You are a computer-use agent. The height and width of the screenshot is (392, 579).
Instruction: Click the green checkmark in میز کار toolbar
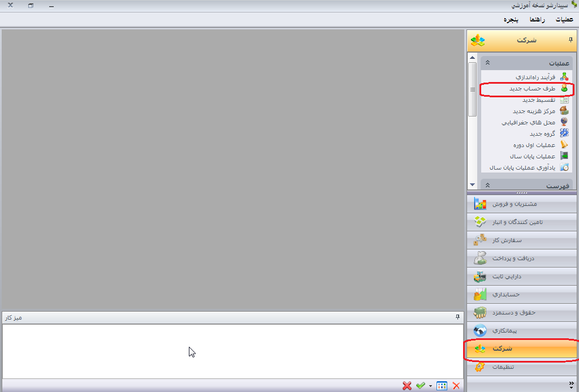pyautogui.click(x=421, y=386)
